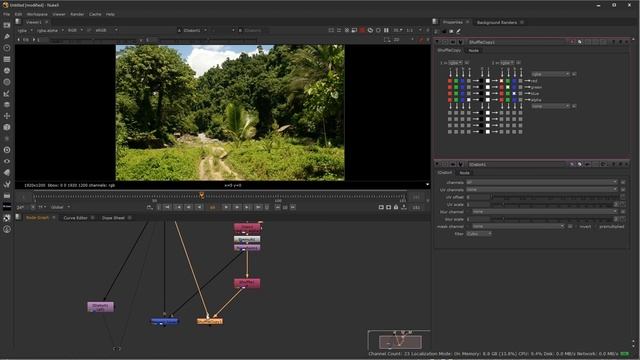Screen dimensions: 640x360
Task: Click the orange playhead marker on timeline
Action: tap(202, 196)
